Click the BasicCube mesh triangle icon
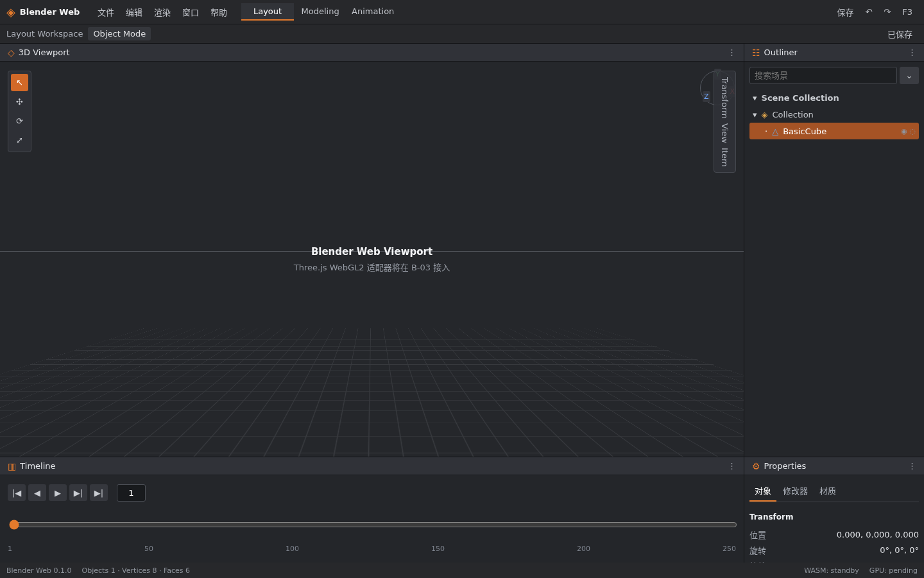The image size is (924, 578). point(775,132)
